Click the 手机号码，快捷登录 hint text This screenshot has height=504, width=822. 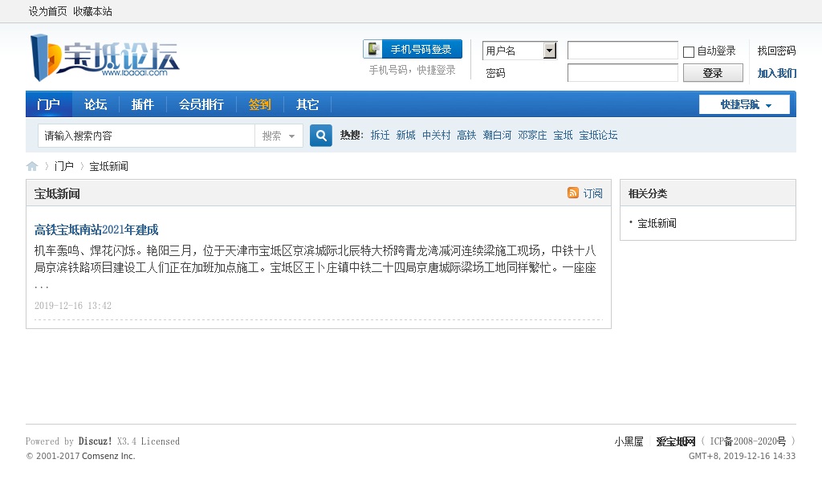(412, 70)
